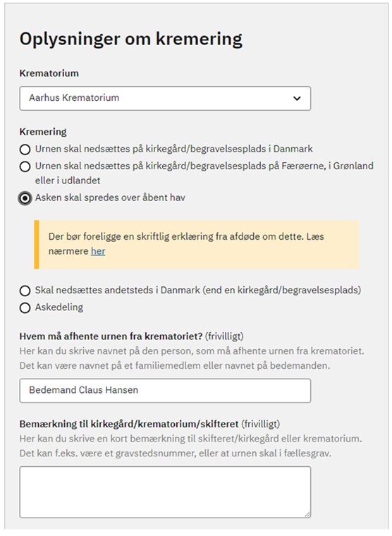Focus the empty remark textarea
Viewport: 392px width, 536px height.
[165, 492]
